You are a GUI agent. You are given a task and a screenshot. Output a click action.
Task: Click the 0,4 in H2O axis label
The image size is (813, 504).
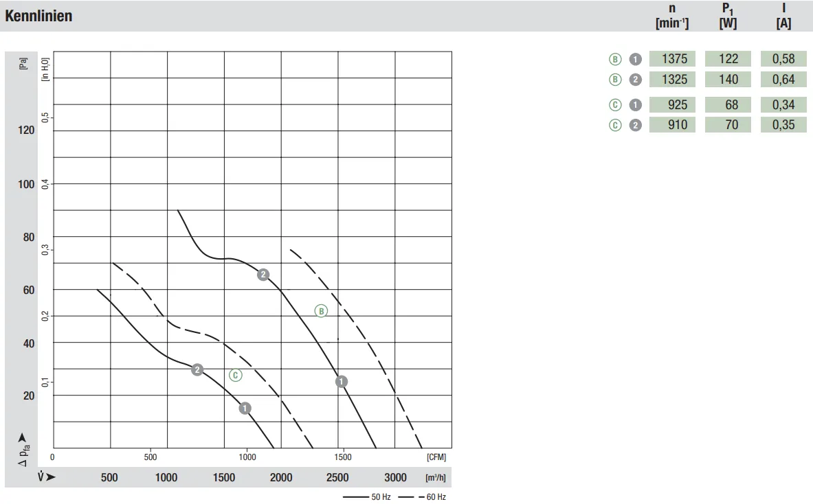[45, 184]
